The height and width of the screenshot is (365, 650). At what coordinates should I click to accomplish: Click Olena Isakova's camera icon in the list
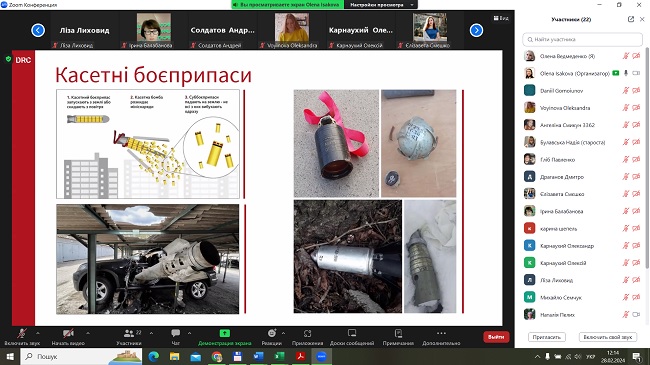coord(636,73)
